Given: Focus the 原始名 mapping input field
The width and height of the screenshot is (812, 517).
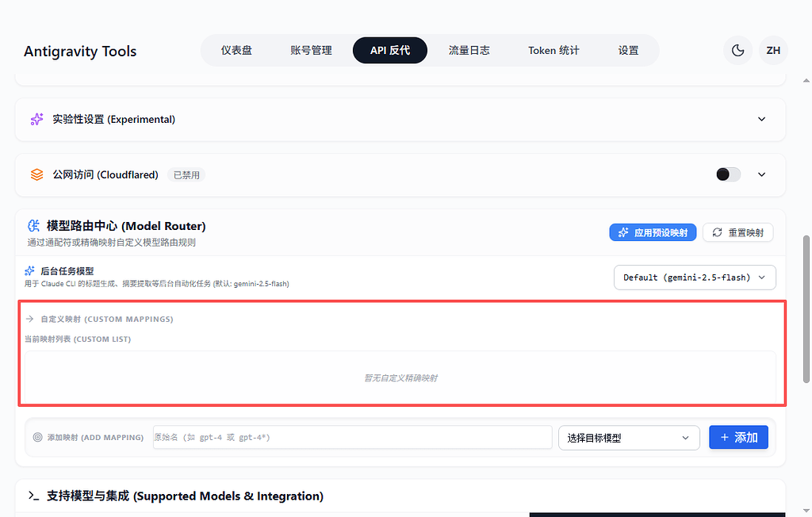Looking at the screenshot, I should [x=352, y=437].
